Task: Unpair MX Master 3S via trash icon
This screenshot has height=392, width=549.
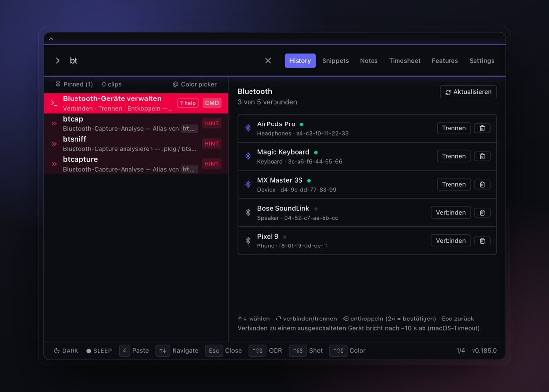Action: (482, 184)
